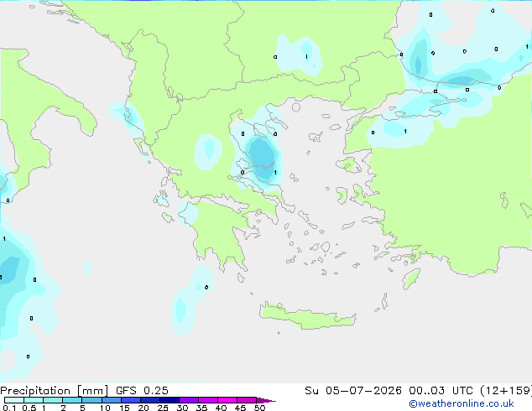This screenshot has width=532, height=411.
Task: Click the legend value '25'
Action: (163, 408)
